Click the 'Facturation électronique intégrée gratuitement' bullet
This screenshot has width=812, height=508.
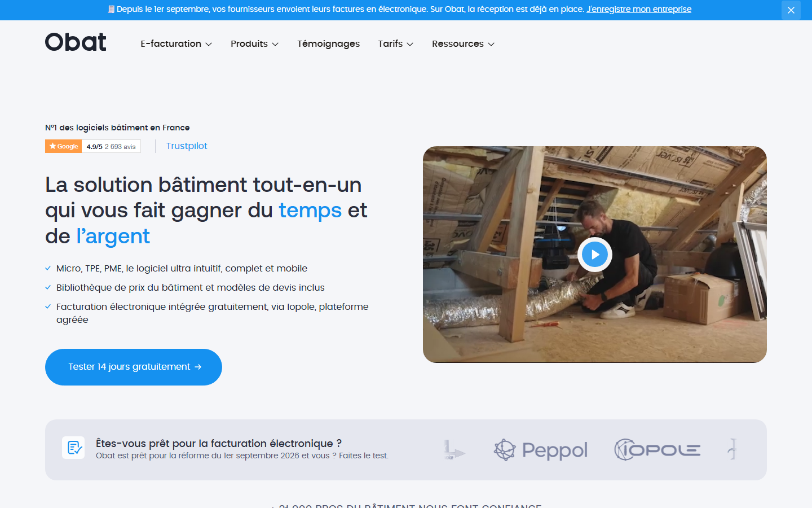213,313
